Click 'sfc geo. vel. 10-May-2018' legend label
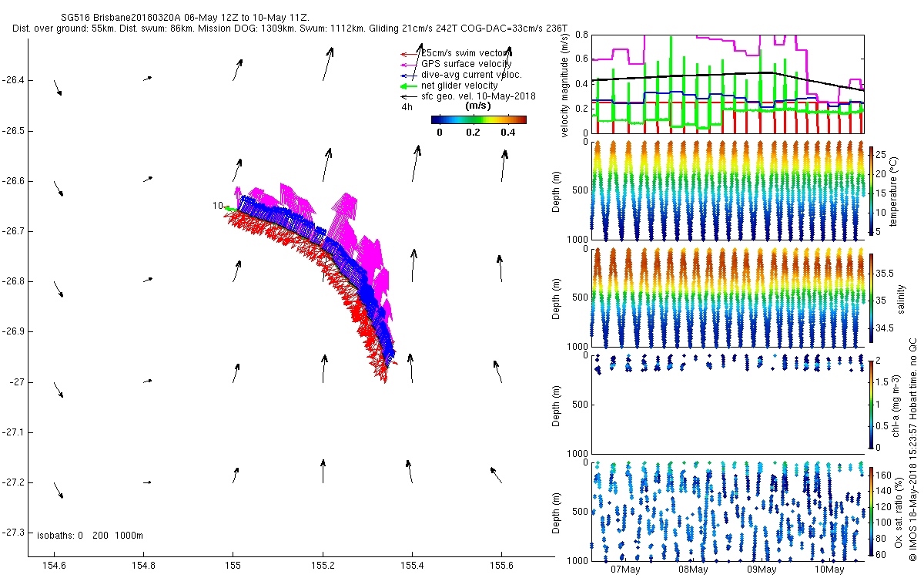Image resolution: width=924 pixels, height=578 pixels. 478,96
